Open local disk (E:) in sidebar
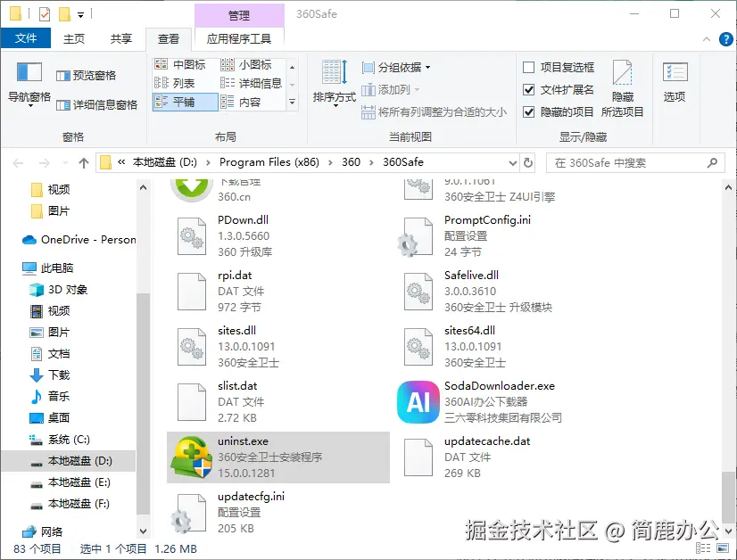This screenshot has width=737, height=560. coord(70,482)
